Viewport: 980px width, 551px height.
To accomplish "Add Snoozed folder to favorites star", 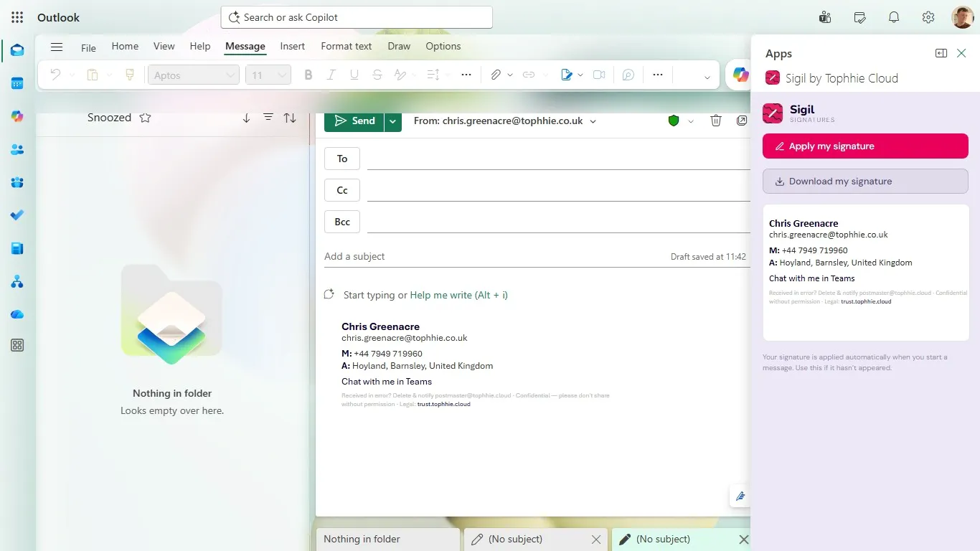I will coord(145,118).
